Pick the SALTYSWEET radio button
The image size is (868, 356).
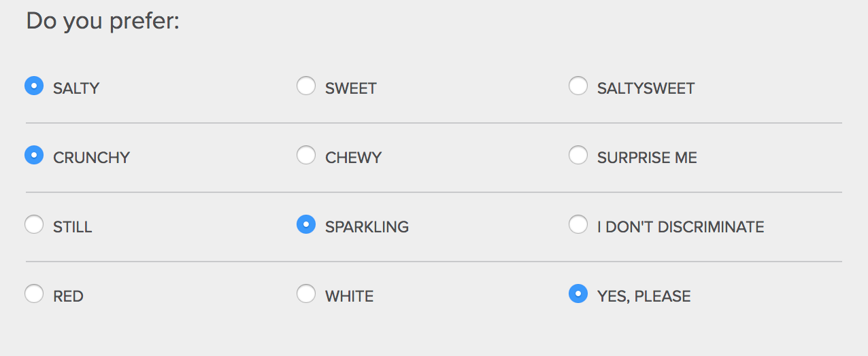(578, 86)
